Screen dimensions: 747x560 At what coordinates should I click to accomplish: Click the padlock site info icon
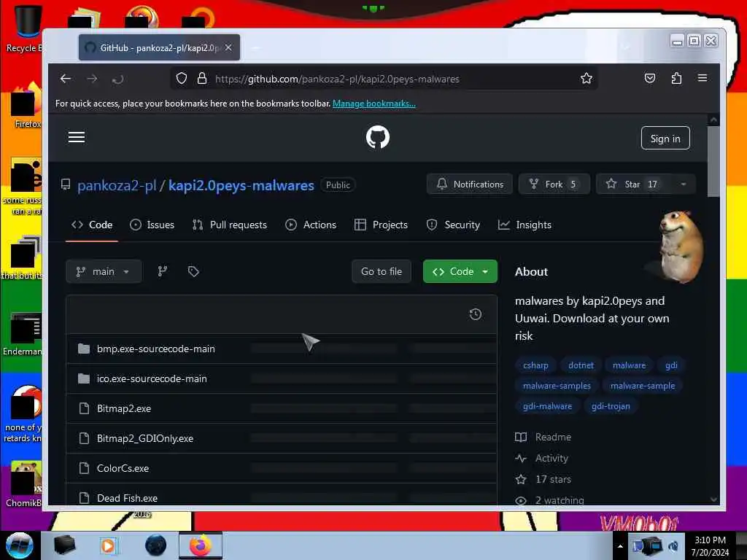tap(202, 78)
